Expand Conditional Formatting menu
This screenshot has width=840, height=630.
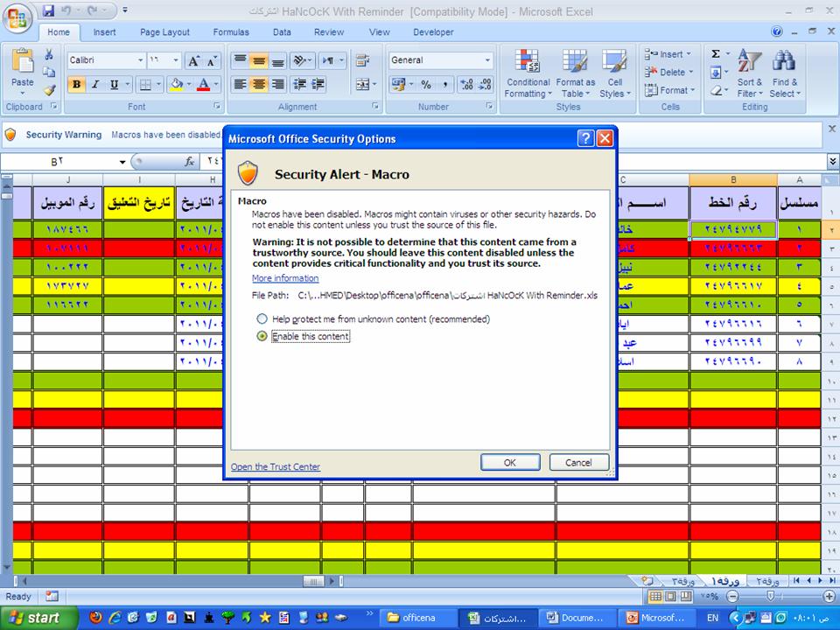click(528, 73)
